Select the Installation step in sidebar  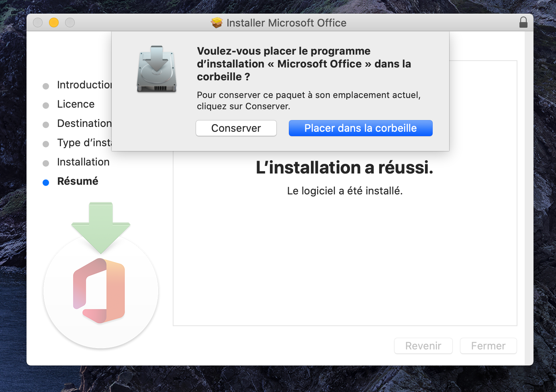pos(83,162)
